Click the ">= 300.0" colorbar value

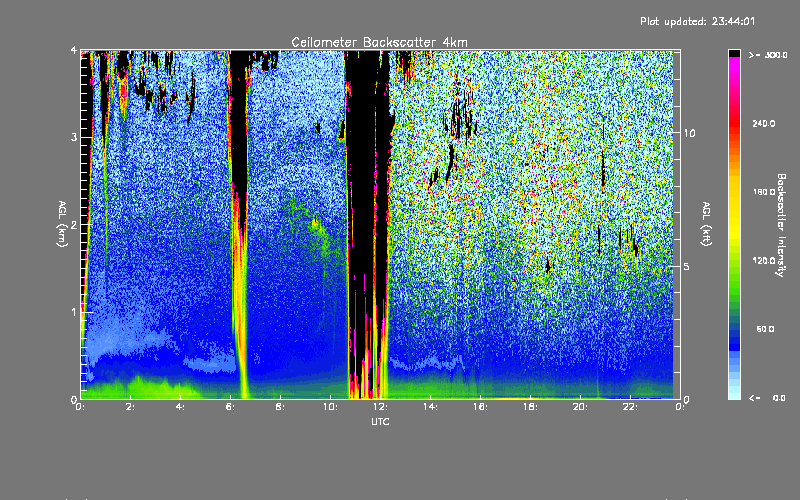click(x=768, y=55)
